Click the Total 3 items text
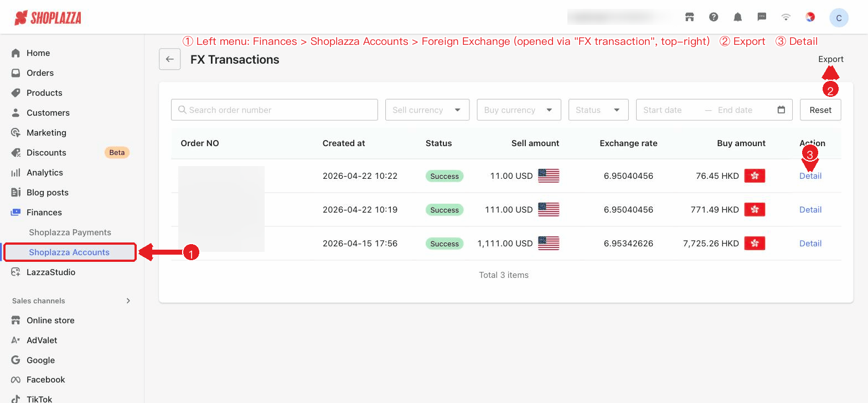The image size is (868, 403). coord(504,275)
